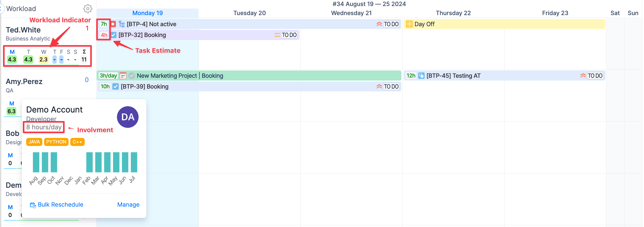Open the Workload settings gear
The image size is (644, 227).
coord(87,9)
